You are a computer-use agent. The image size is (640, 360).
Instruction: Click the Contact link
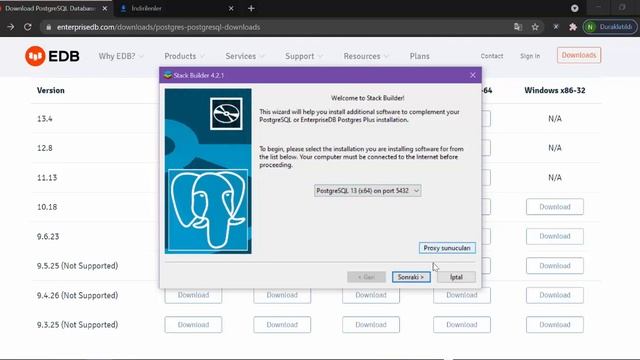(x=492, y=56)
